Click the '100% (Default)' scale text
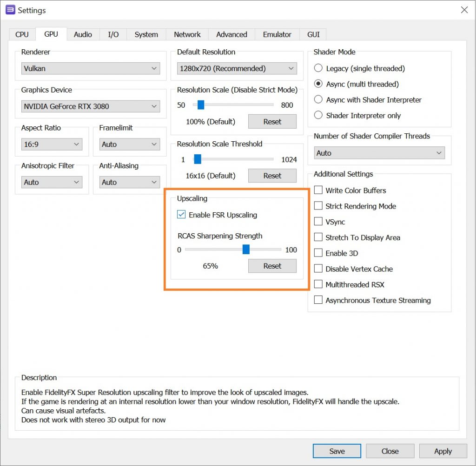 click(211, 122)
